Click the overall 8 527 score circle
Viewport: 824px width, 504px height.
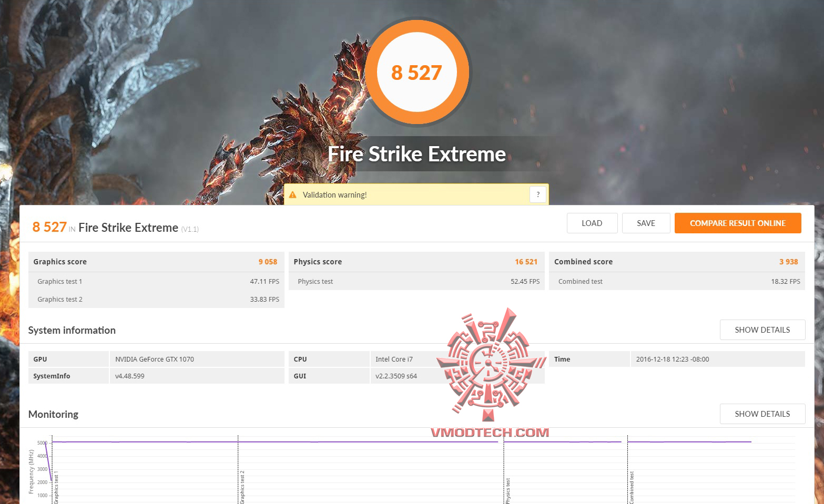pyautogui.click(x=417, y=73)
